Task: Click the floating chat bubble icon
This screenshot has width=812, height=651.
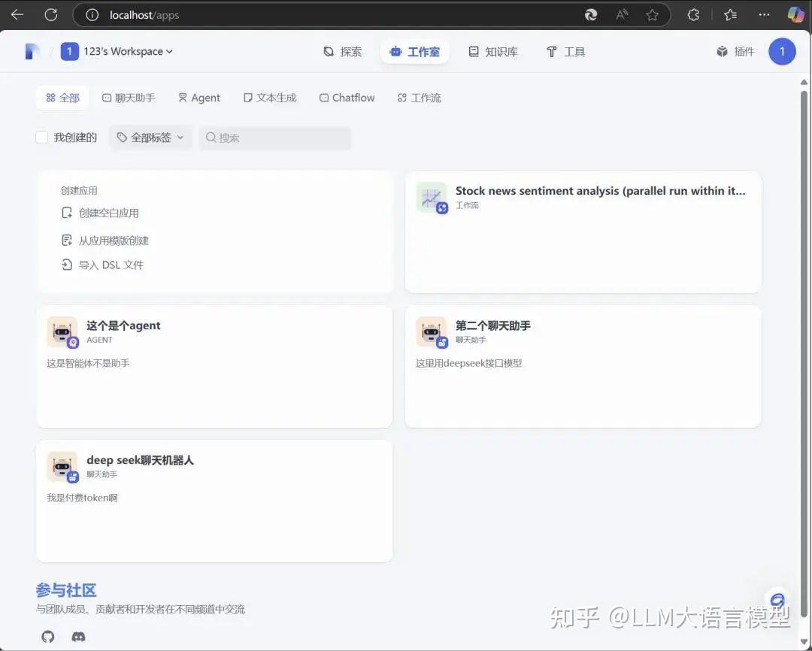Action: click(x=777, y=600)
